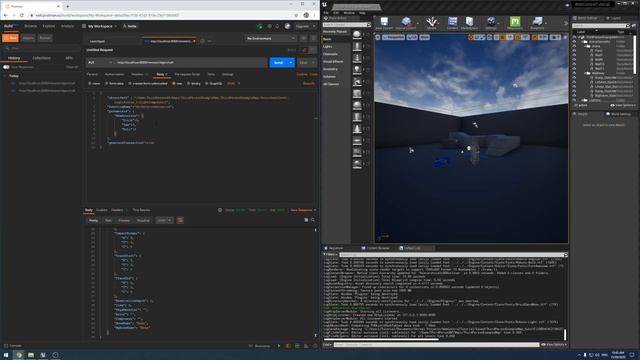Screen dimensions: 640x360
Task: Switch to the Collections sidebar tab
Action: click(x=42, y=58)
